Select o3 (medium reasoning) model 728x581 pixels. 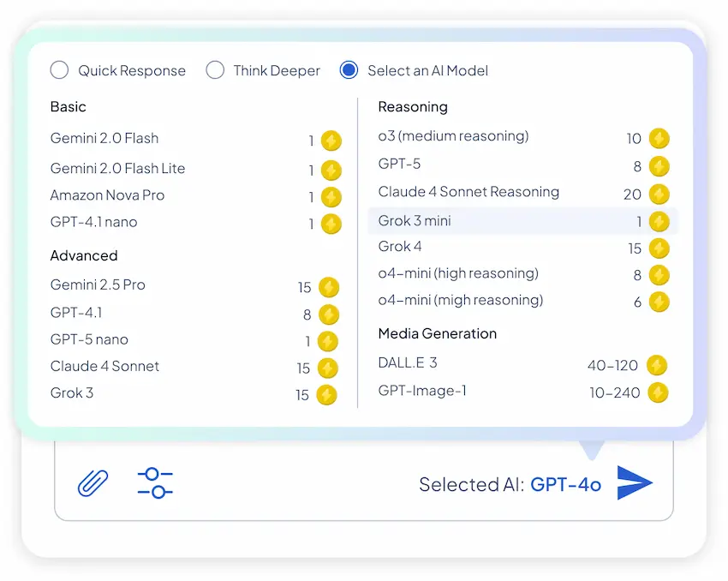click(x=454, y=136)
